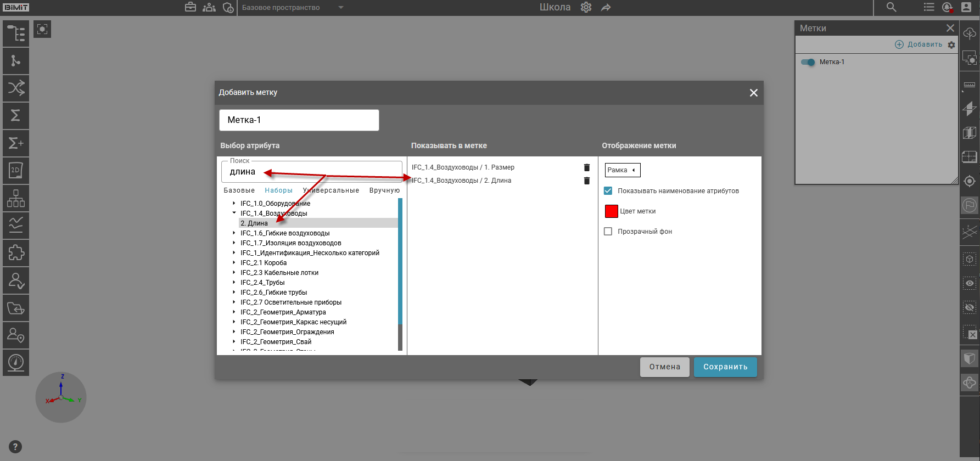Click the help question mark icon

(x=15, y=447)
